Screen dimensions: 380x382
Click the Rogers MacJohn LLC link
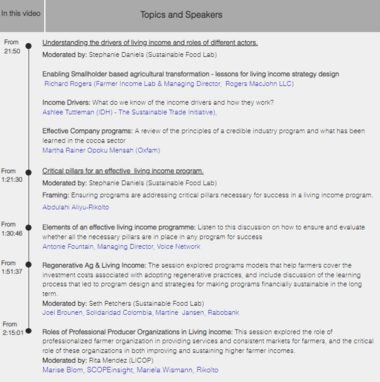260,84
